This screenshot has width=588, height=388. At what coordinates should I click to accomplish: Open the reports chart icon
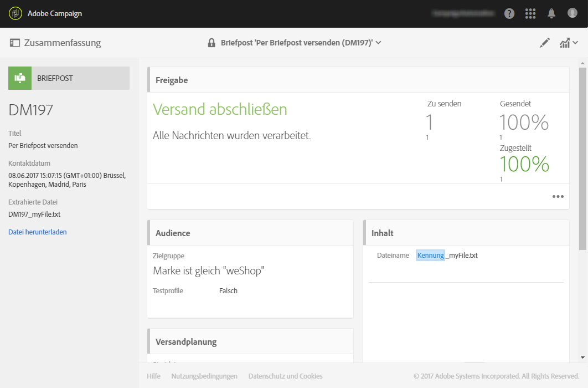point(565,43)
